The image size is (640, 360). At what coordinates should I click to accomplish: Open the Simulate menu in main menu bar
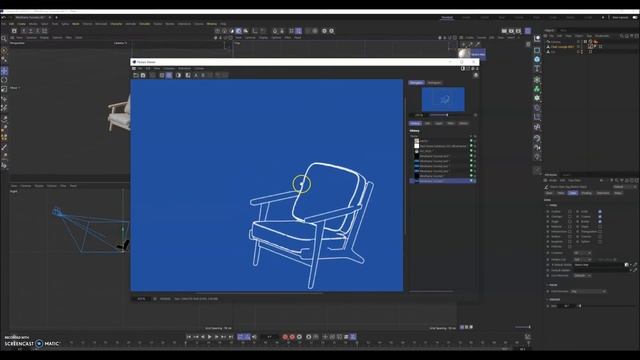(x=144, y=24)
